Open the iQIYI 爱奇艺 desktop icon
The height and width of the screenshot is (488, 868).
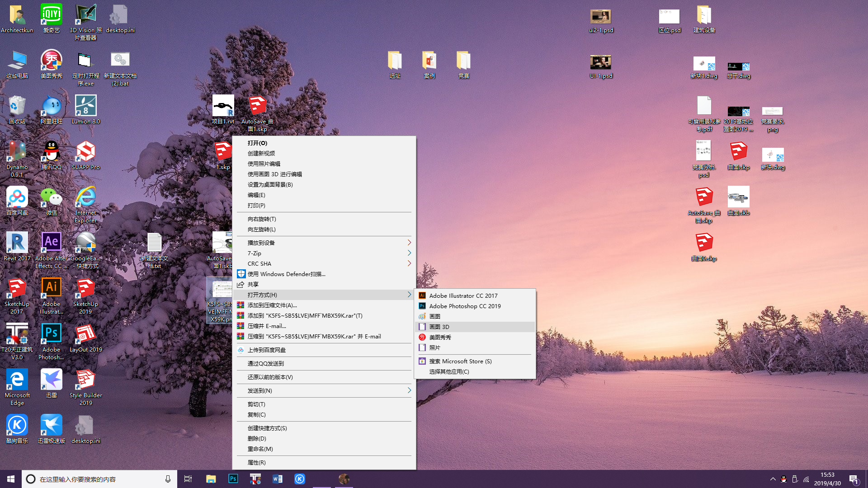pos(51,19)
